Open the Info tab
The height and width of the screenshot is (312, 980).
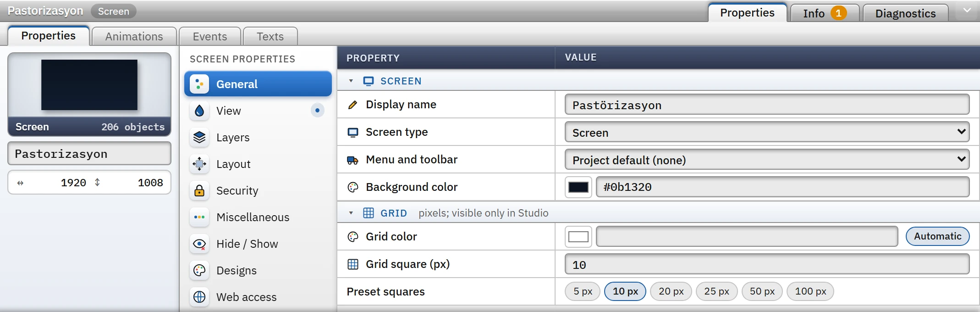pos(825,13)
